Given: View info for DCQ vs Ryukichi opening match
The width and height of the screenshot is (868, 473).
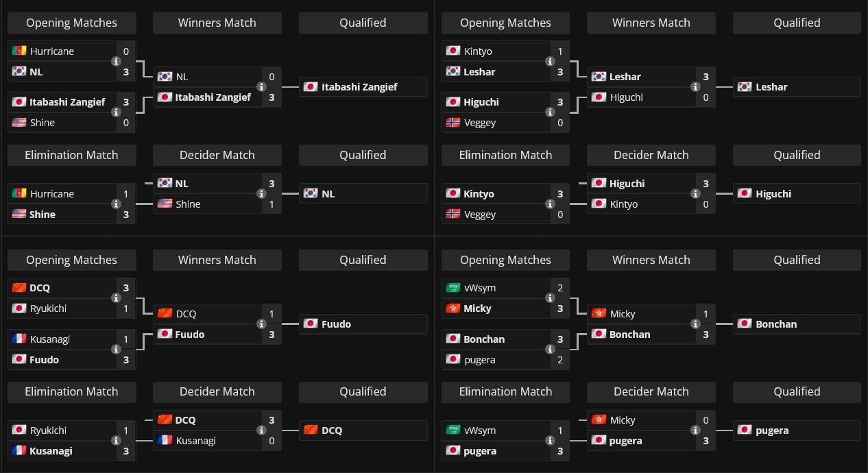Looking at the screenshot, I should [x=117, y=298].
